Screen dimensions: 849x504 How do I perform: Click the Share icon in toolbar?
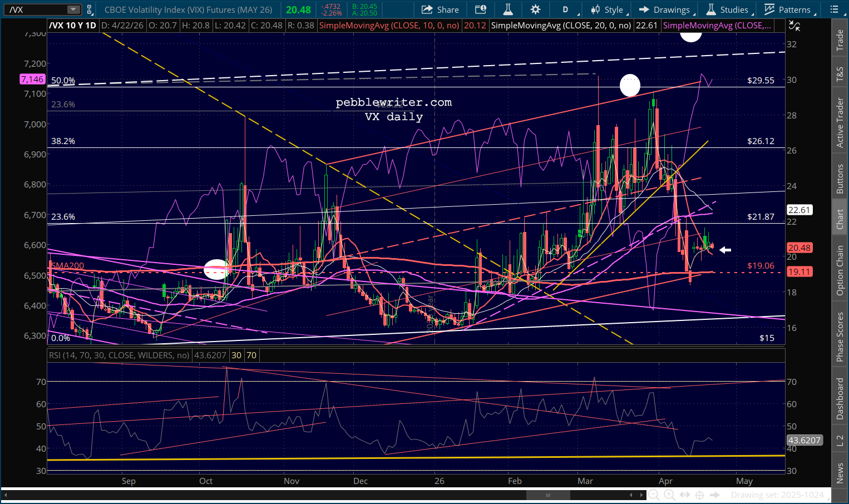[x=440, y=9]
